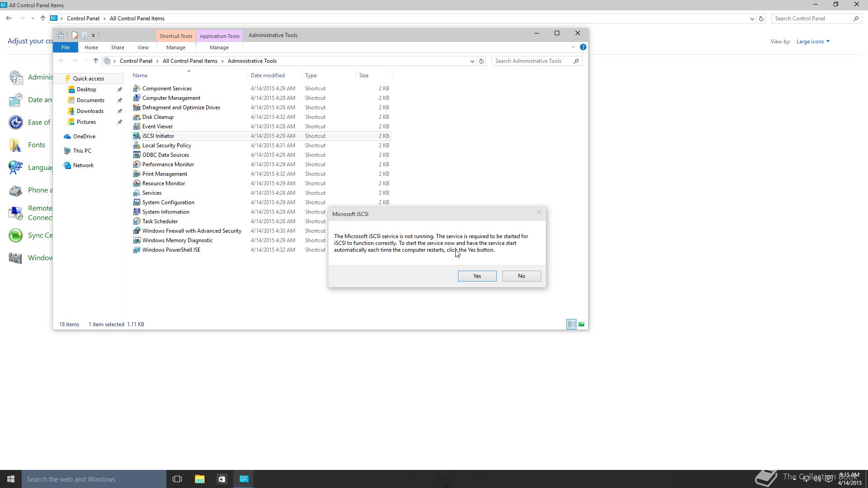
Task: Click the iSCSI Initiator icon
Action: (x=137, y=136)
